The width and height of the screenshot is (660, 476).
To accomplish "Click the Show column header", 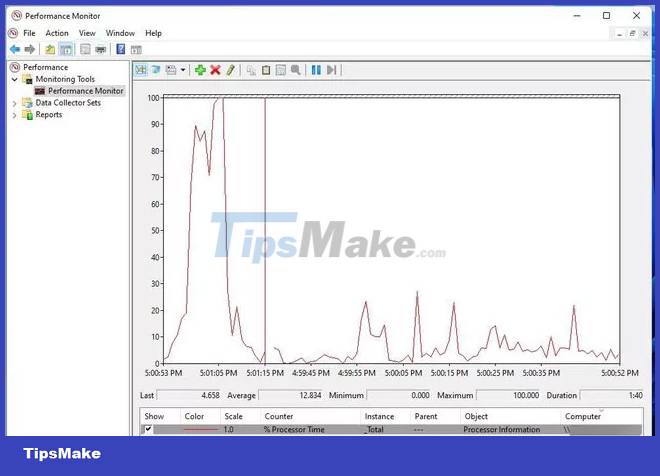I will click(154, 416).
